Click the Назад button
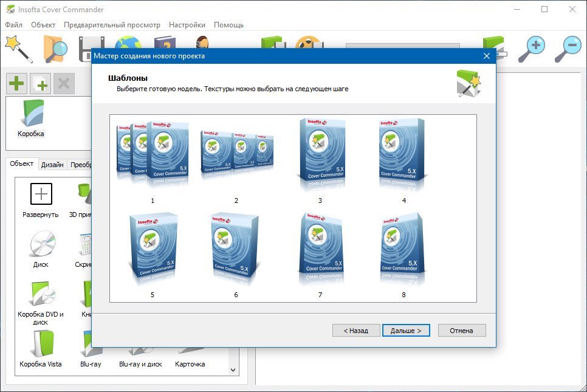Image resolution: width=587 pixels, height=392 pixels. [356, 331]
